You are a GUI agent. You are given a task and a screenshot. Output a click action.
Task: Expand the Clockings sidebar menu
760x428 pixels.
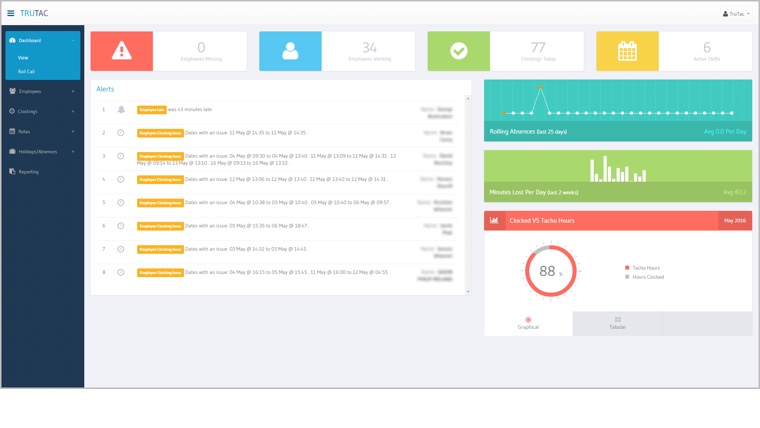pos(42,111)
